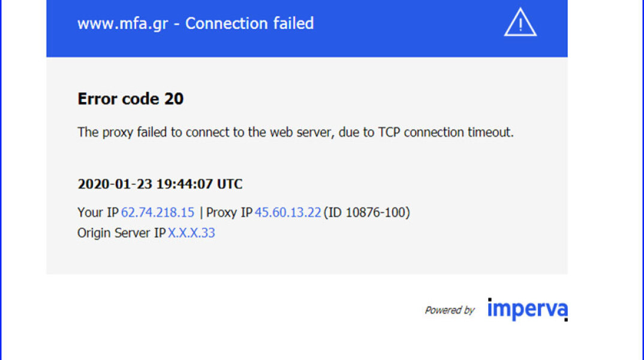Click the www.mfa.gr domain in header

(123, 24)
